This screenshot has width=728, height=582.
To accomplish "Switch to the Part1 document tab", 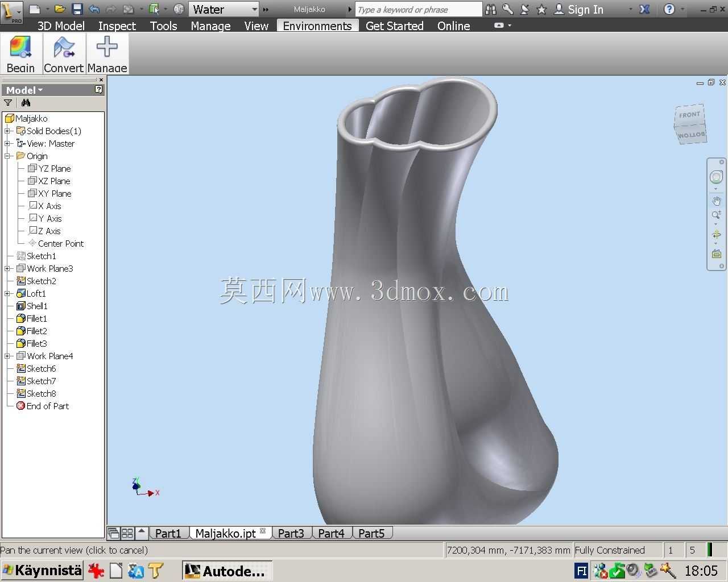I will tap(168, 533).
